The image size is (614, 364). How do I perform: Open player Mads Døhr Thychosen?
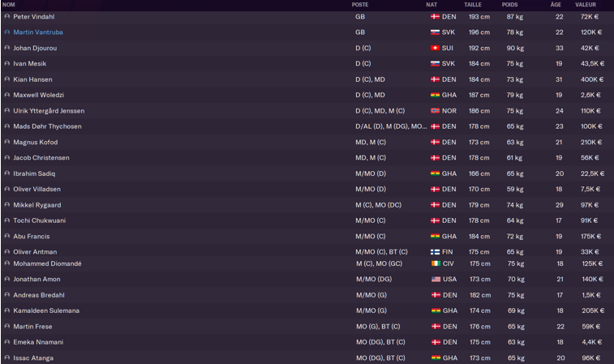(x=47, y=126)
